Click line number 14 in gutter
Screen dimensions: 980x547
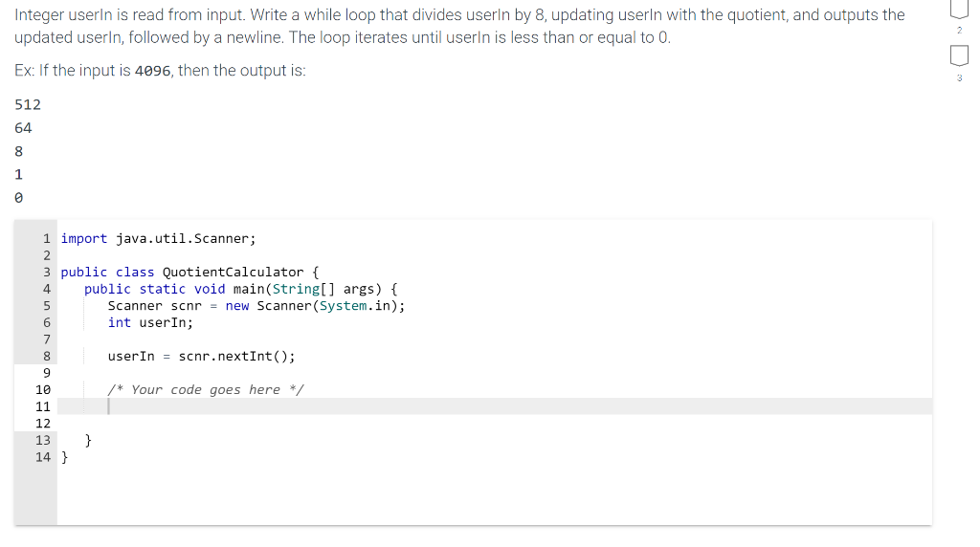pyautogui.click(x=42, y=457)
